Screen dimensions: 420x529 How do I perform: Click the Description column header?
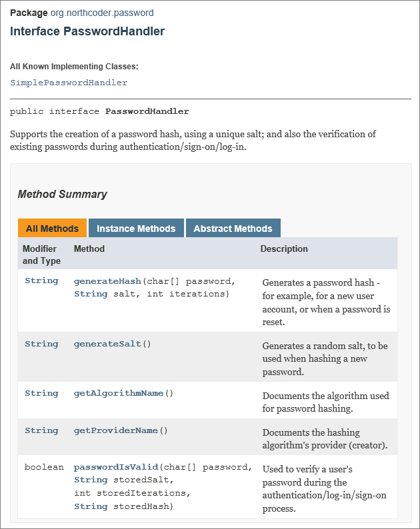point(284,249)
